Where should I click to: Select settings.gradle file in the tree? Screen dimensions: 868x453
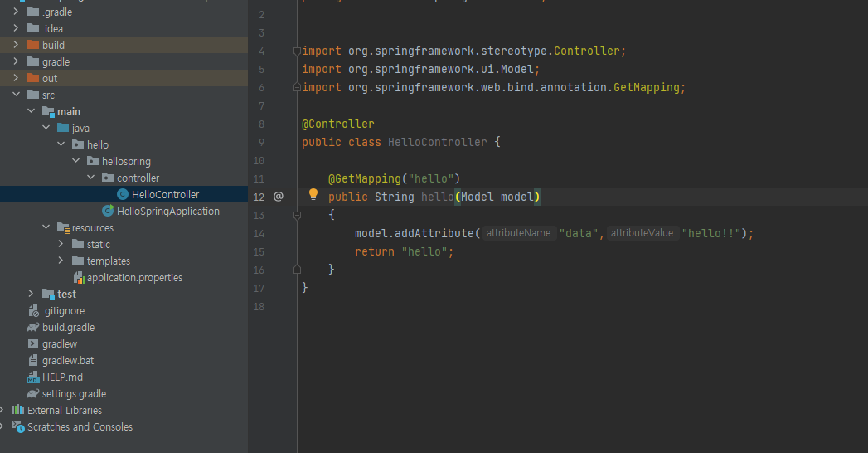(124, 394)
